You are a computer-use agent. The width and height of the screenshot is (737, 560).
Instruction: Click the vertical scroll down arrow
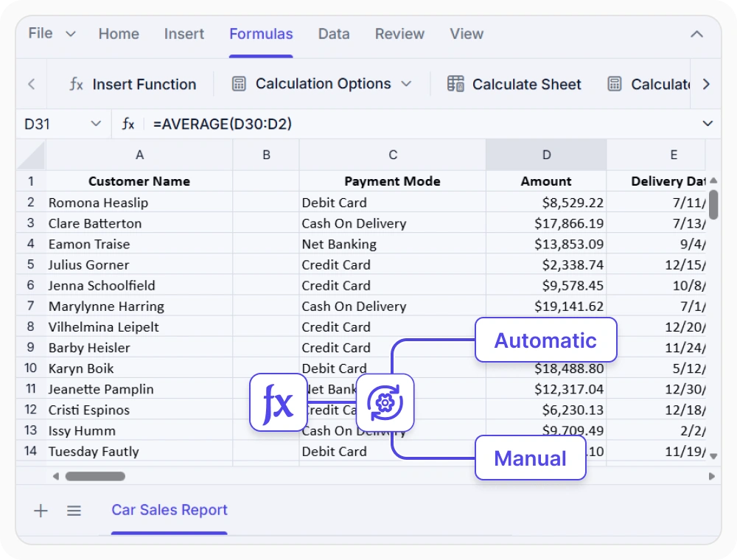point(713,455)
